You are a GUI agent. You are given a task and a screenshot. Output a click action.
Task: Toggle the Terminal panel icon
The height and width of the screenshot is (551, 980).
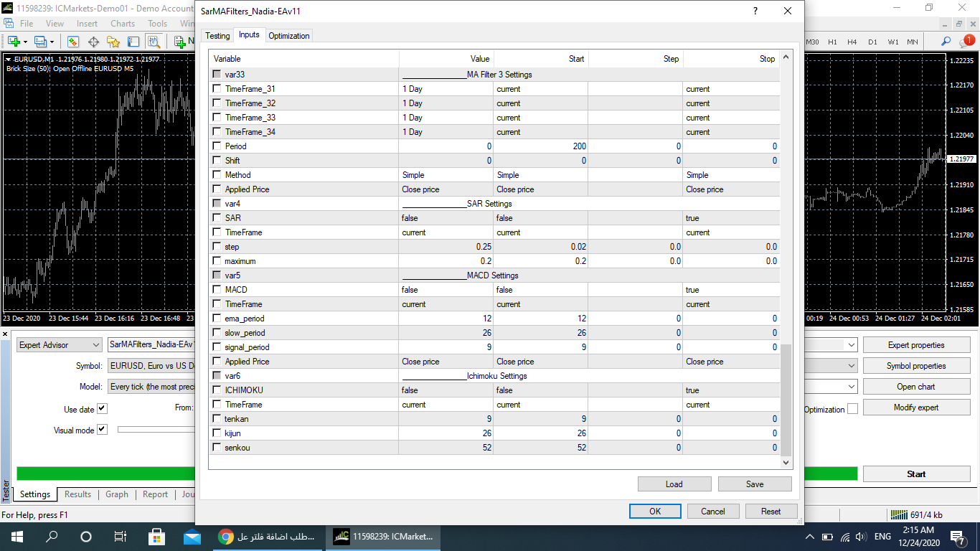click(133, 42)
